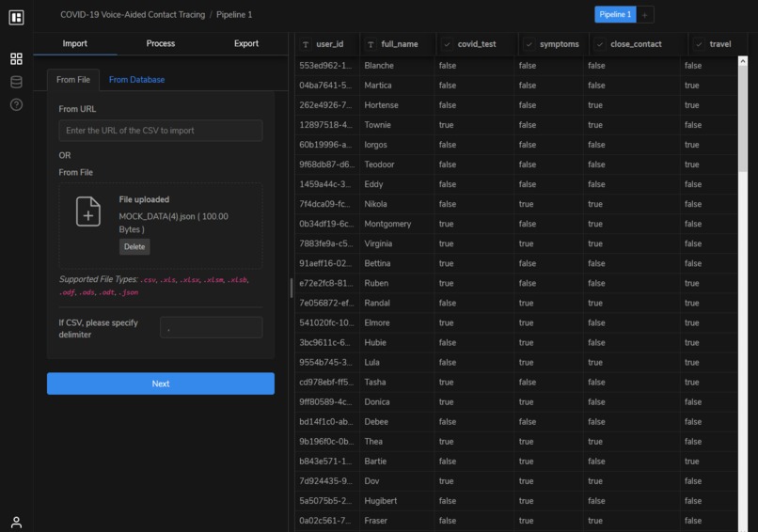
Task: Switch to the Process tab
Action: 161,43
